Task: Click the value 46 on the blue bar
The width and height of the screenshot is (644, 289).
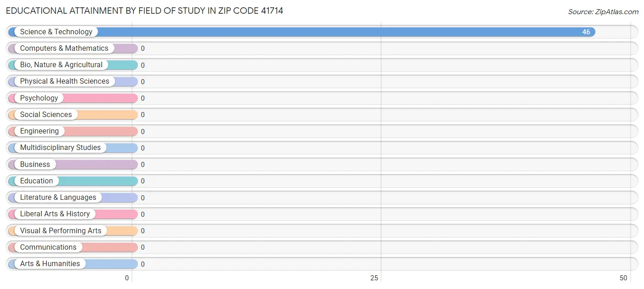Action: coord(586,32)
